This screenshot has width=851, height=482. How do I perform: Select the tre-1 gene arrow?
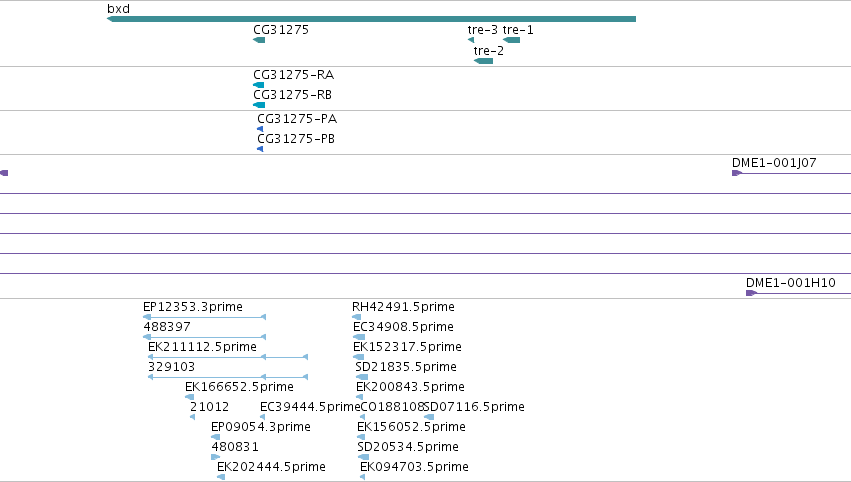(511, 40)
